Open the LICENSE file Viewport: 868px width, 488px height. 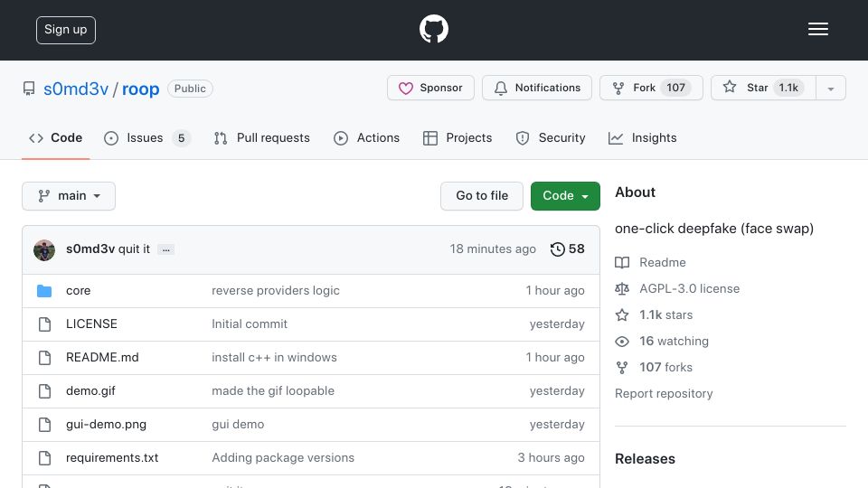point(91,324)
